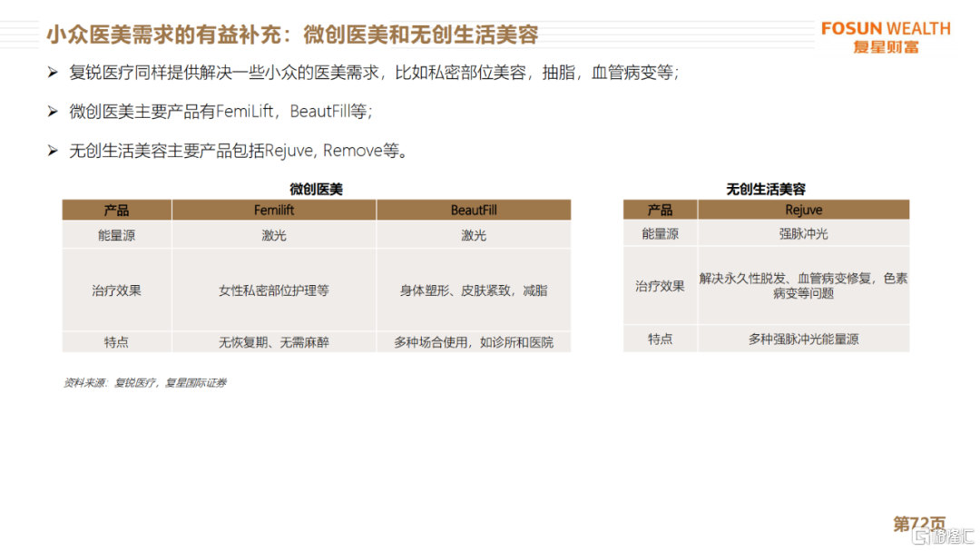Click the page number 第72页
The width and height of the screenshot is (980, 551).
point(918,524)
